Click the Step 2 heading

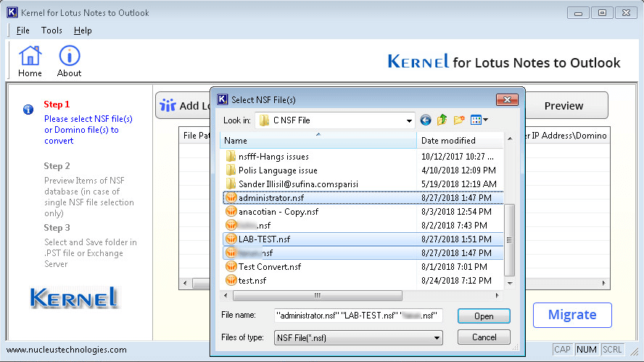pos(57,166)
